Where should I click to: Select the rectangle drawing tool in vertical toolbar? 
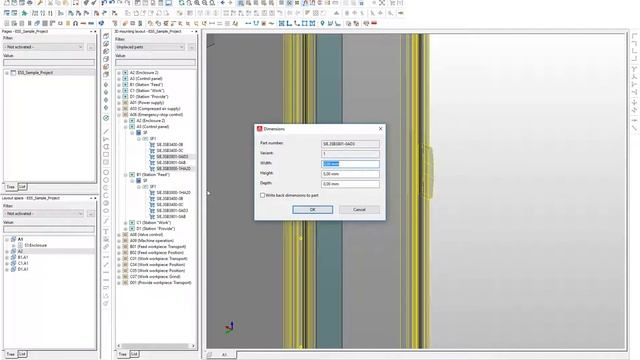pos(106,155)
